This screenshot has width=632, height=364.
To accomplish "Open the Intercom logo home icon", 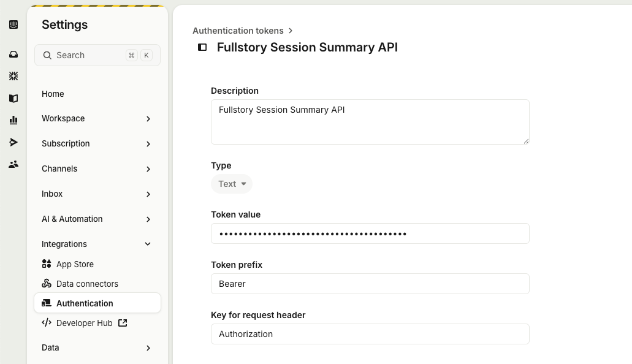I will click(x=13, y=25).
